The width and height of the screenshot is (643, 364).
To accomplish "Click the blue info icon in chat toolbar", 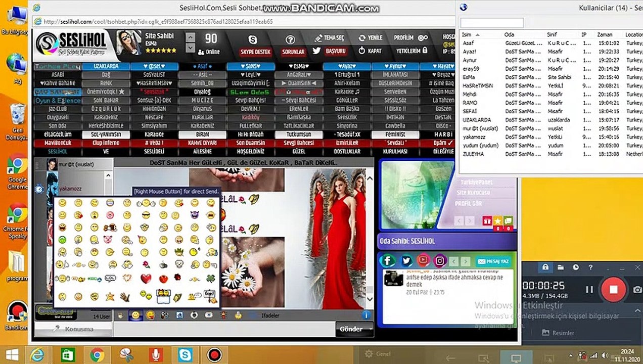I will 366,315.
